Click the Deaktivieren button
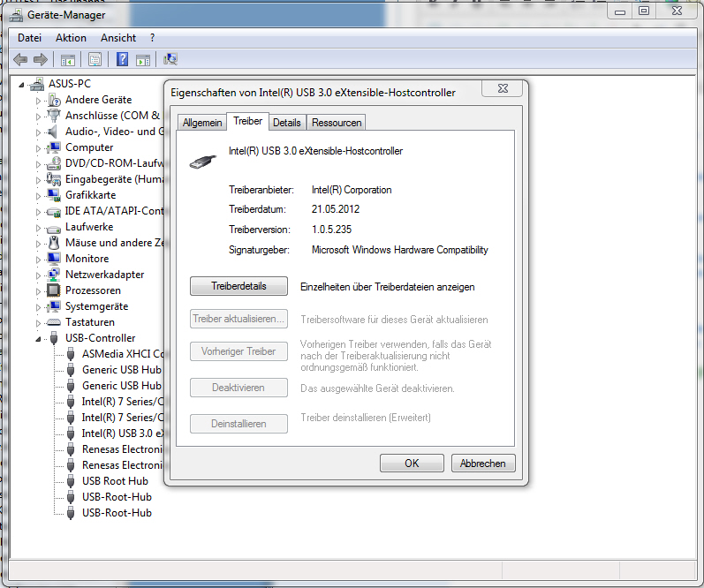 click(x=238, y=388)
